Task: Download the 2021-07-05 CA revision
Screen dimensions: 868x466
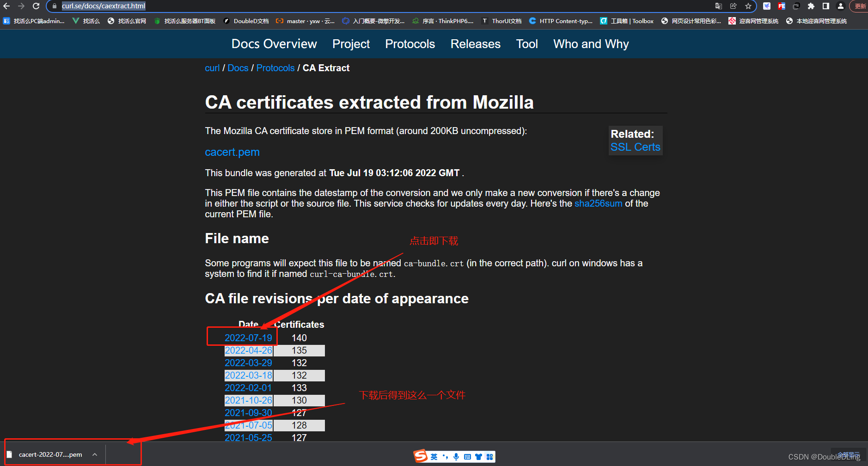Action: tap(248, 425)
